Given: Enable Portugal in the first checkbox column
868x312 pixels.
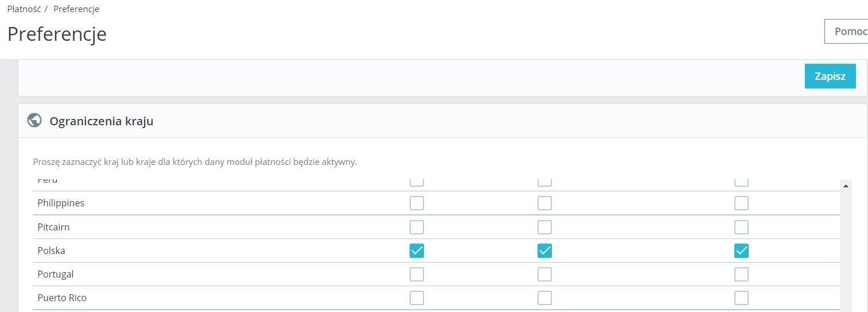Looking at the screenshot, I should pos(417,274).
